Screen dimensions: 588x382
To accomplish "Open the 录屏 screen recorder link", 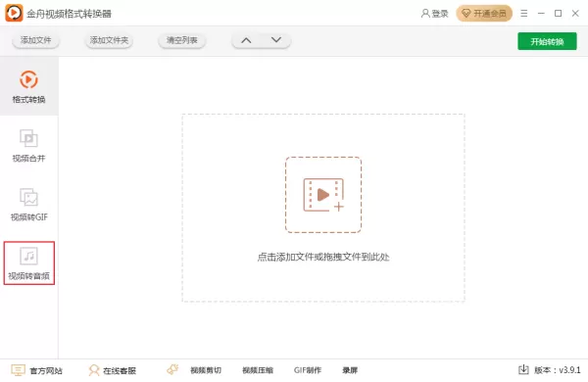I will coord(350,370).
